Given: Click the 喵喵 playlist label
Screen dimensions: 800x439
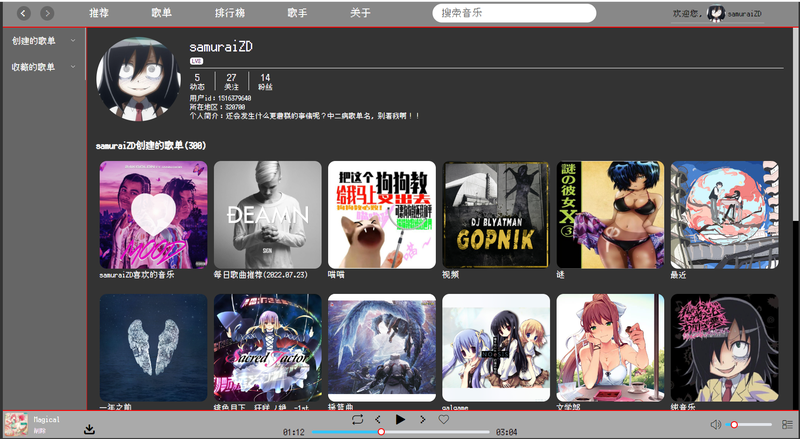Looking at the screenshot, I should [x=336, y=275].
